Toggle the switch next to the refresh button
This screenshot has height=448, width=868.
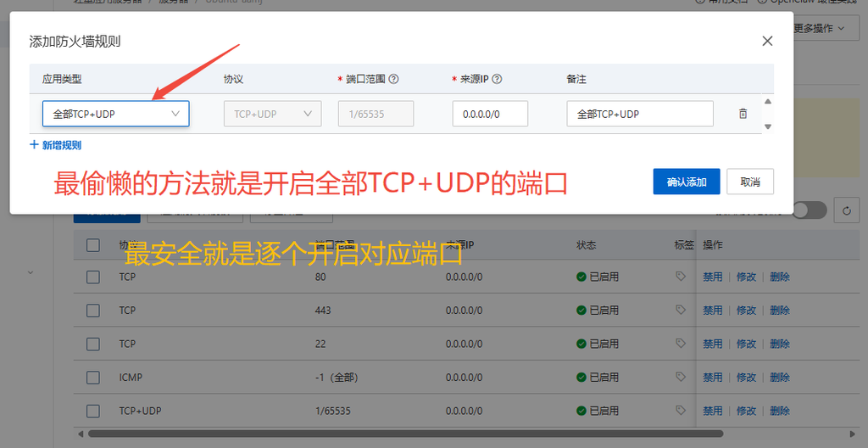point(810,210)
